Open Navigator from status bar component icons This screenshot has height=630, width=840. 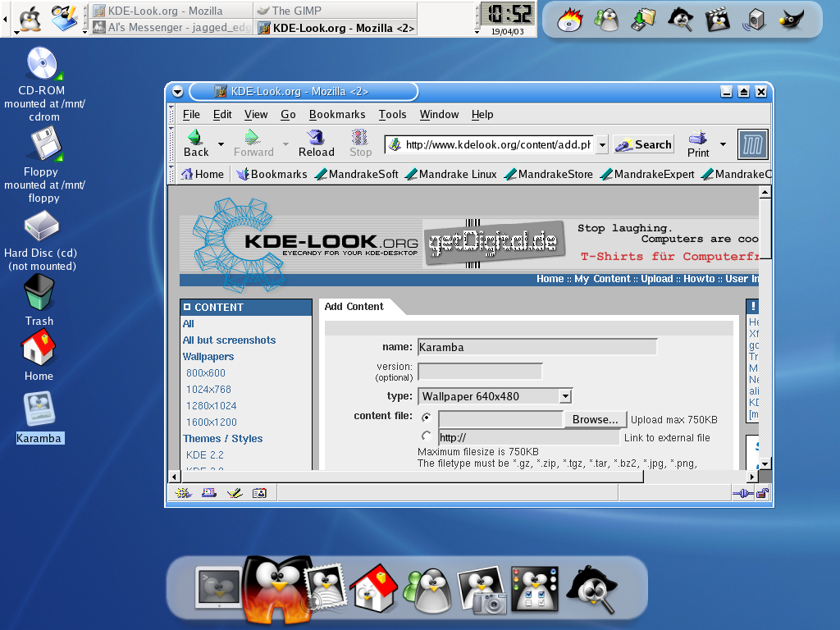pyautogui.click(x=183, y=493)
